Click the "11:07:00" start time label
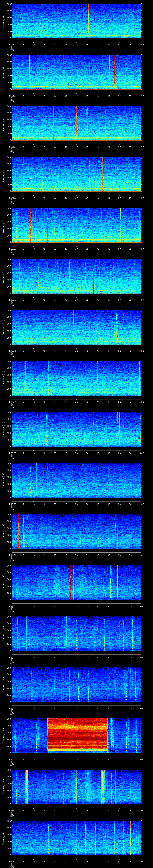Screen dimensions: 153x868 pyautogui.click(x=12, y=351)
